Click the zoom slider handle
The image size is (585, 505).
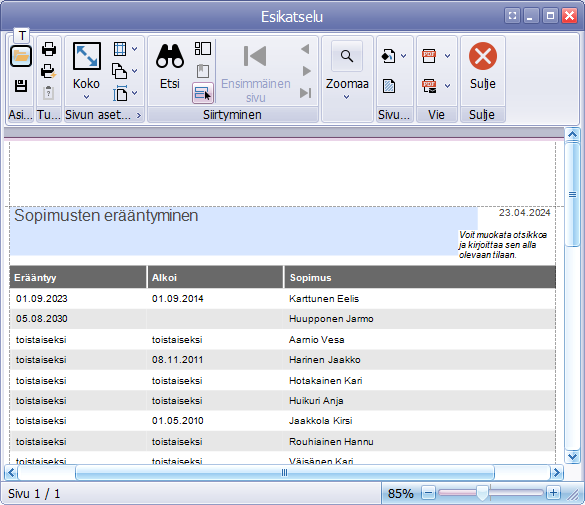point(482,493)
